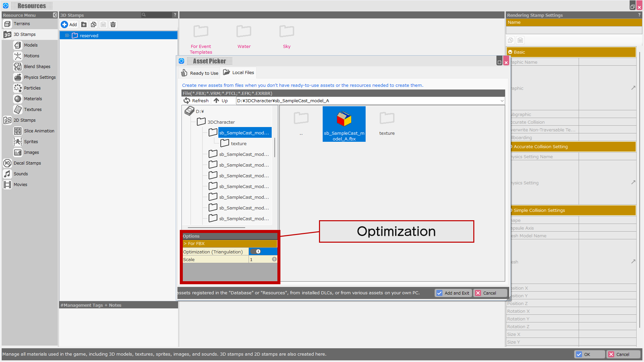644x362 pixels.
Task: Collapse the Basic settings section
Action: pos(510,52)
